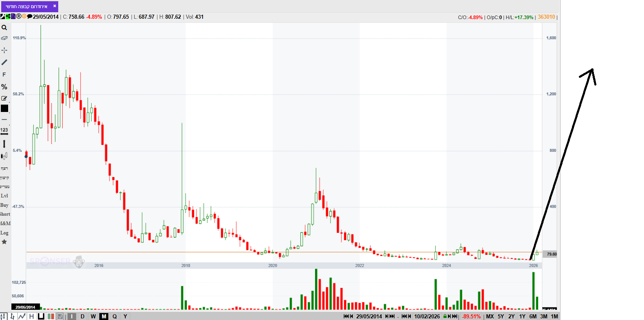Open the line thickness selector
This screenshot has width=644, height=320.
[4, 119]
